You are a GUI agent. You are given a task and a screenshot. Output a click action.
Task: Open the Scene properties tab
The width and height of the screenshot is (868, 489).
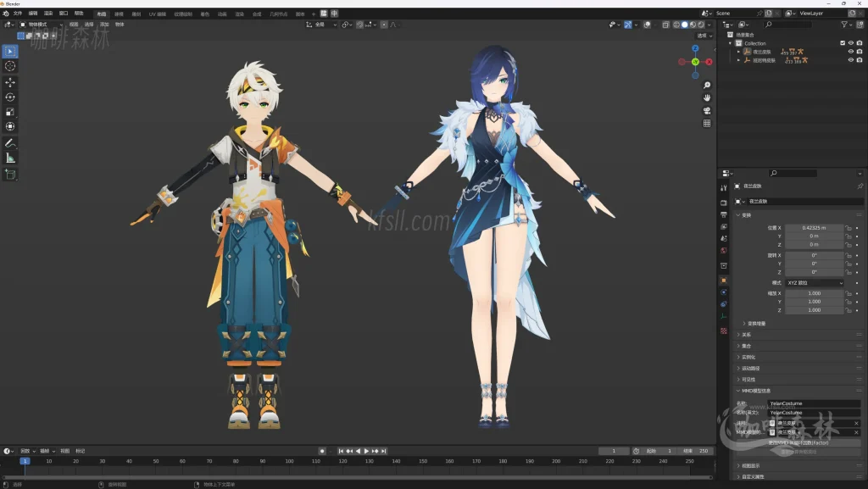[724, 238]
